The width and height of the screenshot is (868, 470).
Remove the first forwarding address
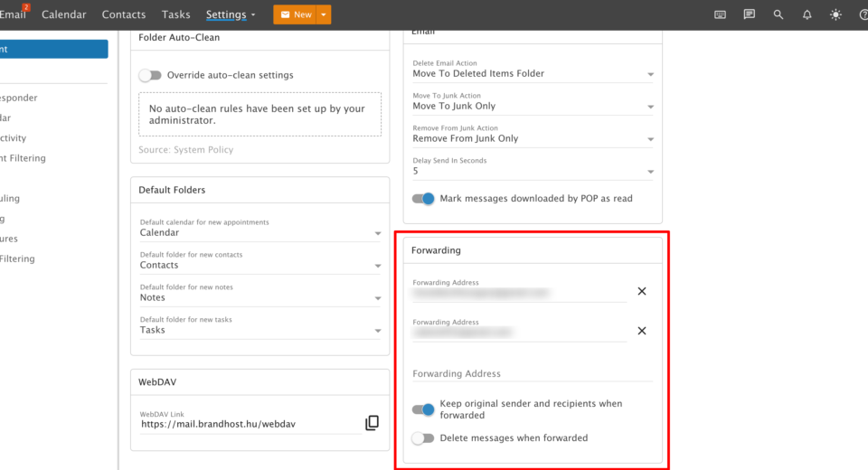[x=642, y=291]
